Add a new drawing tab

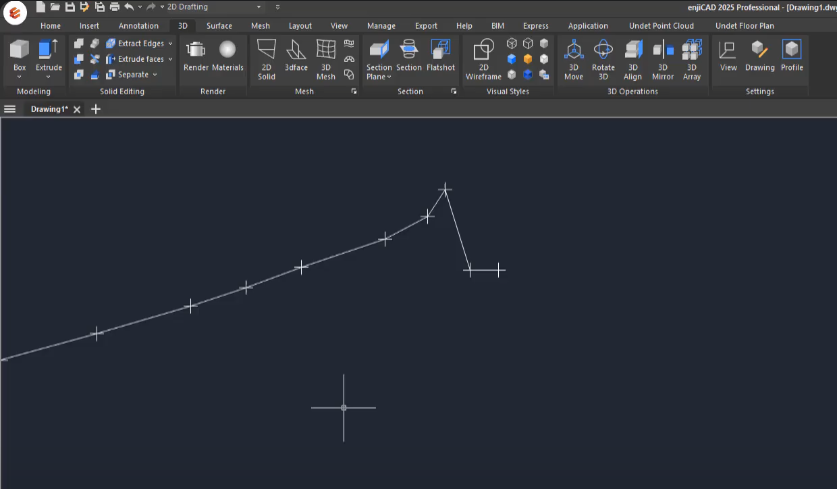pos(96,109)
